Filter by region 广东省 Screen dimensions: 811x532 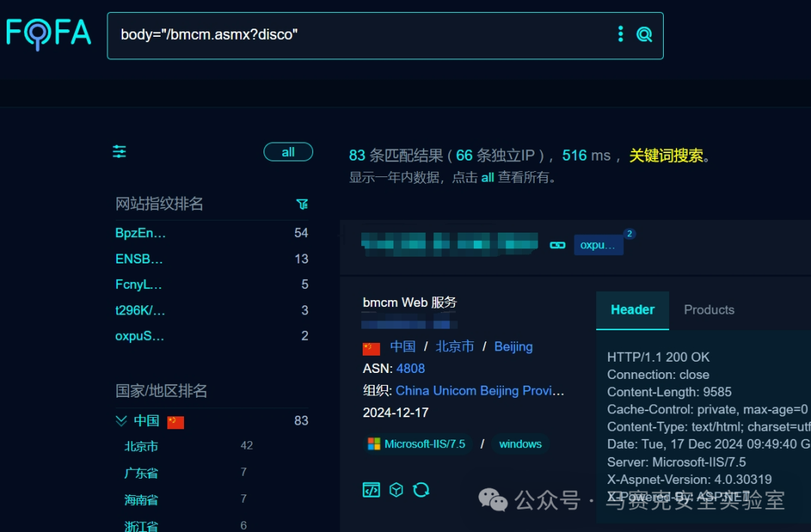click(x=141, y=473)
